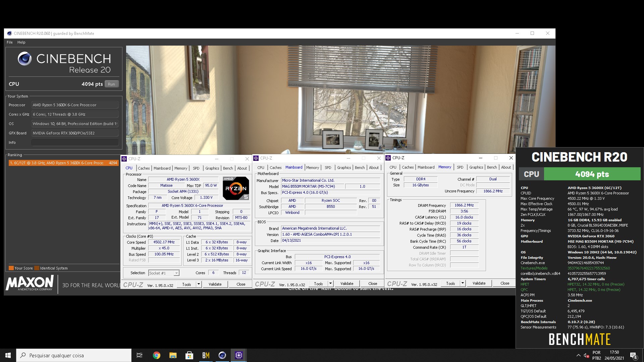Open the clock showing 17:50 24/05/2021
Viewport: 644px width, 362px height.
point(614,355)
